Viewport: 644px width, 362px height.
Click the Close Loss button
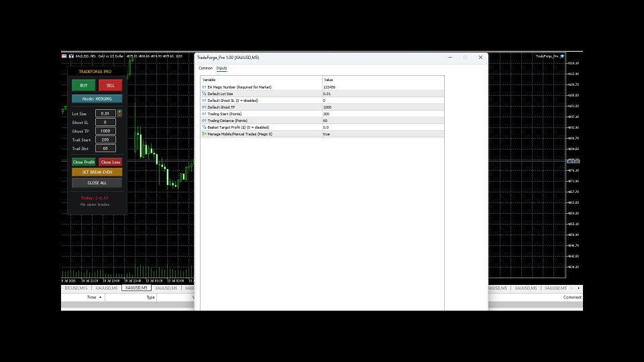[x=110, y=162]
